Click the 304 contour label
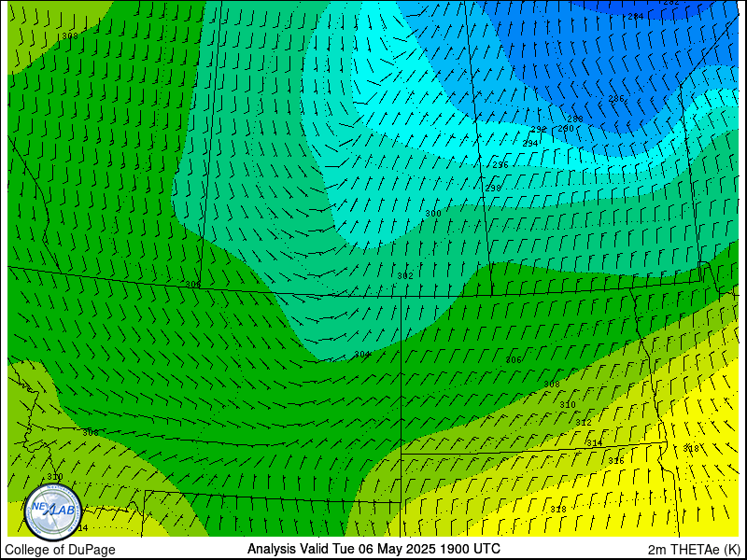 click(x=362, y=355)
